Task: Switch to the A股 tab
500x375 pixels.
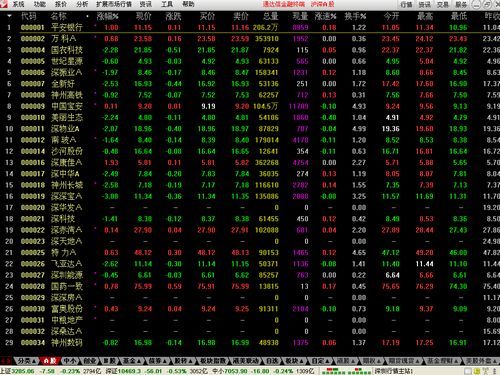Action: 50,361
